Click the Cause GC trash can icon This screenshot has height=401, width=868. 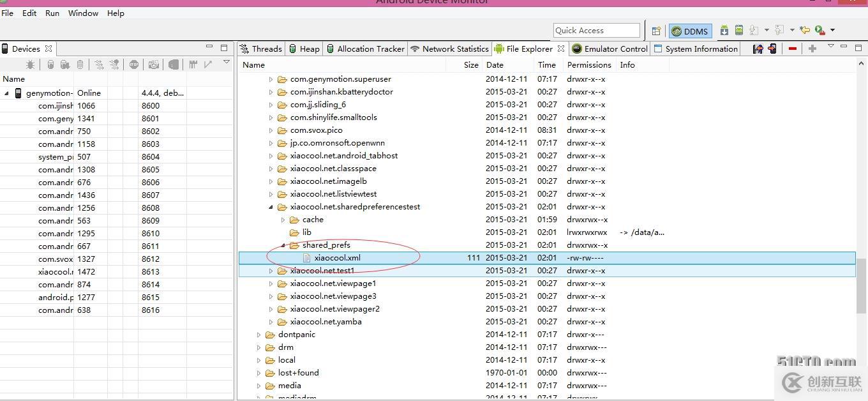(x=80, y=64)
